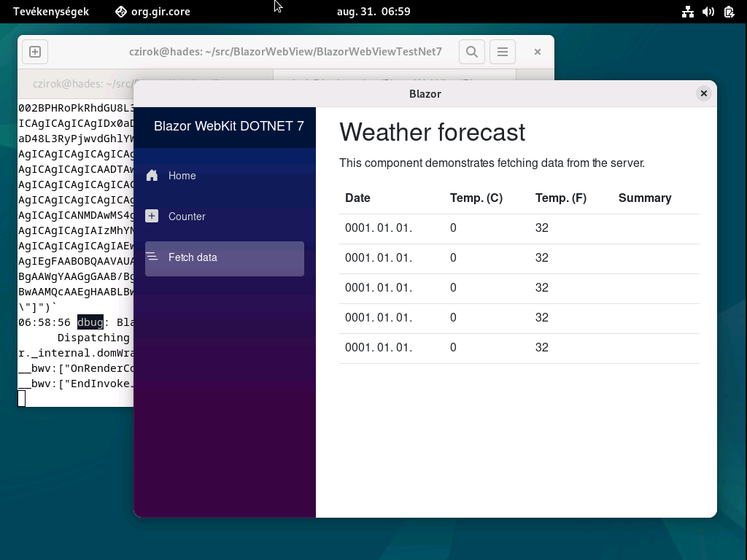
Task: Select the highlighted Fetch data nav item
Action: point(193,257)
